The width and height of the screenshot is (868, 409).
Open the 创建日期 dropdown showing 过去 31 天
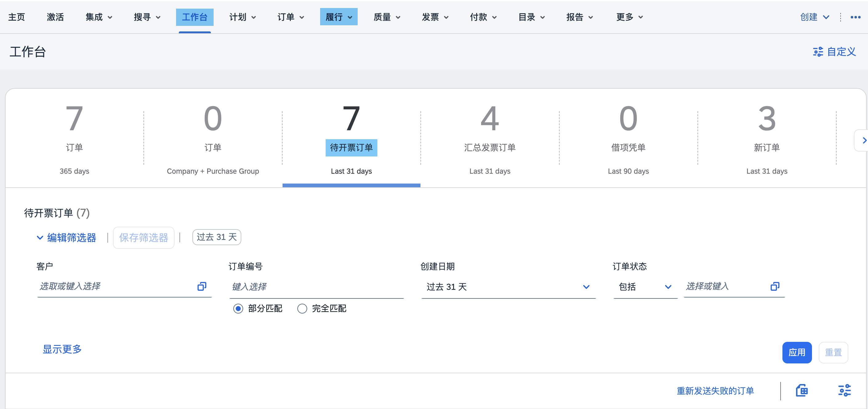point(508,287)
